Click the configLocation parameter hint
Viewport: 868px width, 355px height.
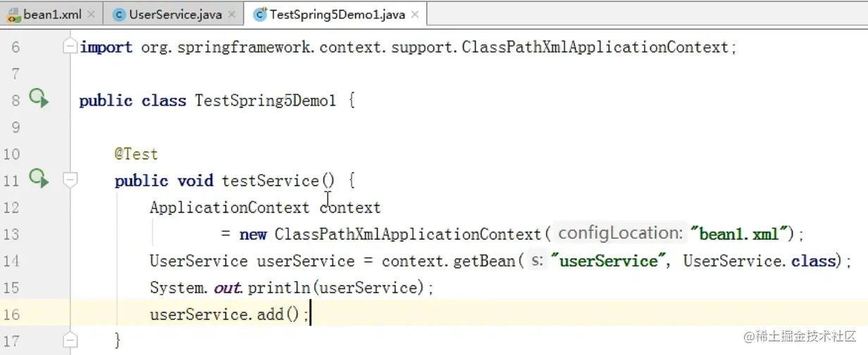(x=621, y=233)
